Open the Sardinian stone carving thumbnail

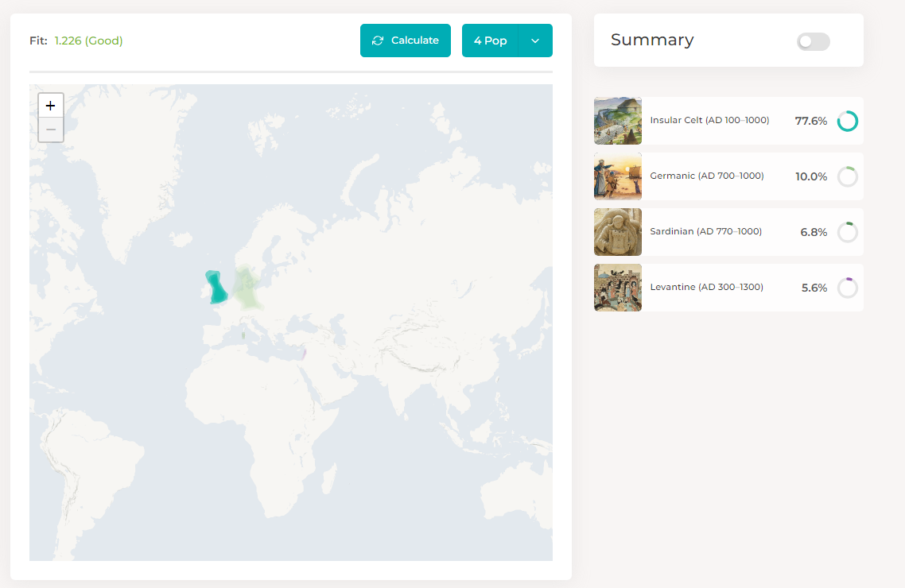[x=618, y=232]
